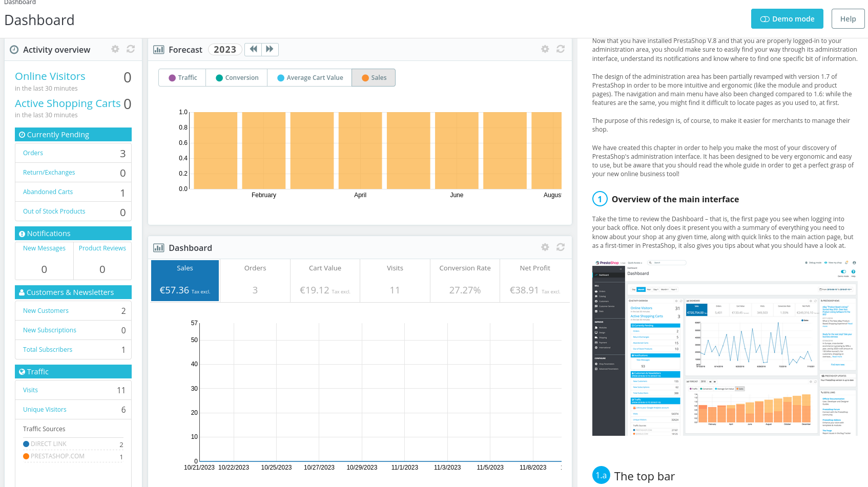868x487 pixels.
Task: Toggle the Conversion data series on
Action: 236,77
